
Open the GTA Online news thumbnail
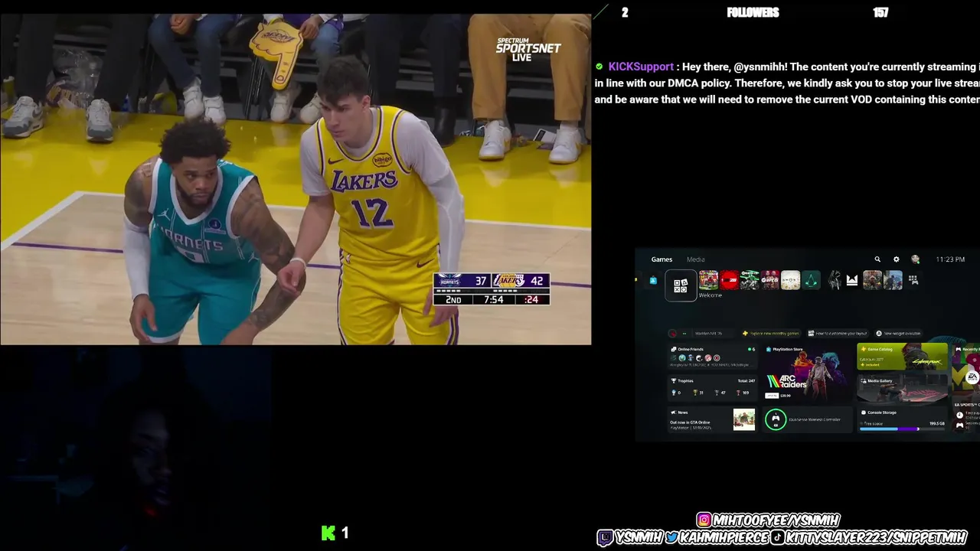click(x=743, y=419)
